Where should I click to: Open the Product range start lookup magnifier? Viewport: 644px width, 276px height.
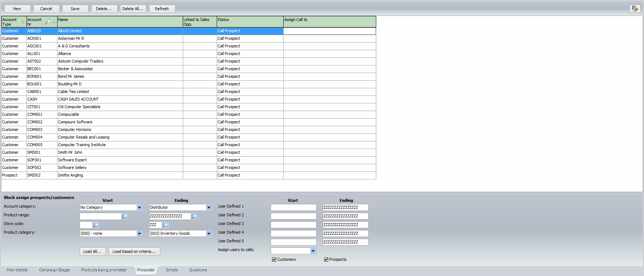[124, 216]
